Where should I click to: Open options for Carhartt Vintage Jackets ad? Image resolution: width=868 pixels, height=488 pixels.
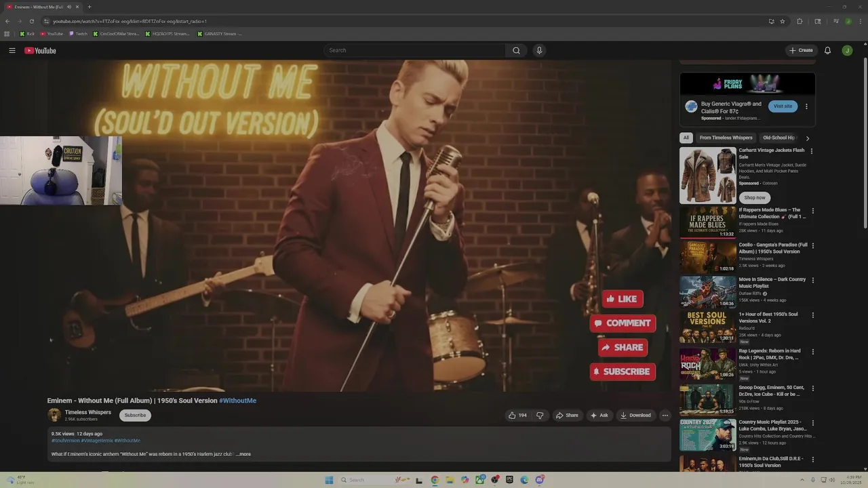pos(812,151)
